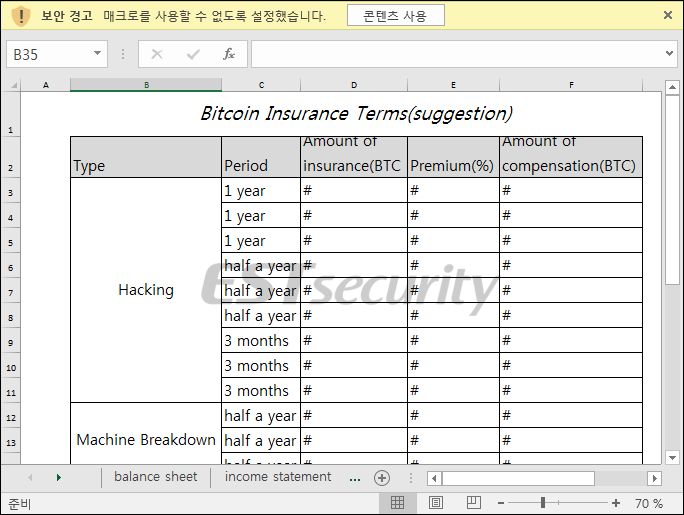
Task: Click the vertical scrollbar down arrow
Action: pos(672,457)
